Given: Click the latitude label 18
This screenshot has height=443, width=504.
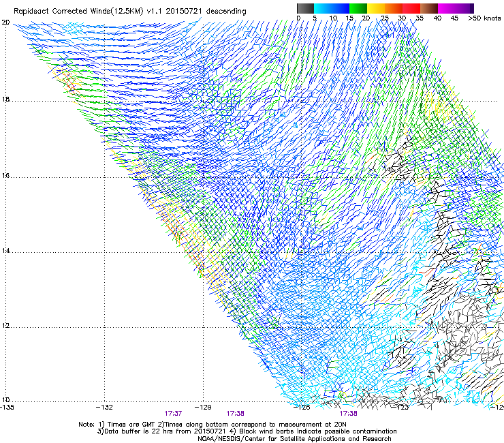Looking at the screenshot, I should (x=5, y=100).
